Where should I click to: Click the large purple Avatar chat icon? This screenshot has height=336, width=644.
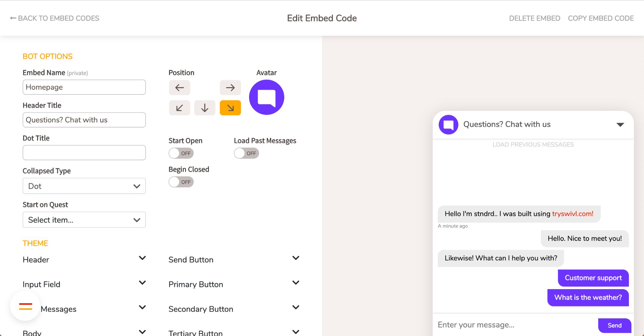pyautogui.click(x=266, y=97)
